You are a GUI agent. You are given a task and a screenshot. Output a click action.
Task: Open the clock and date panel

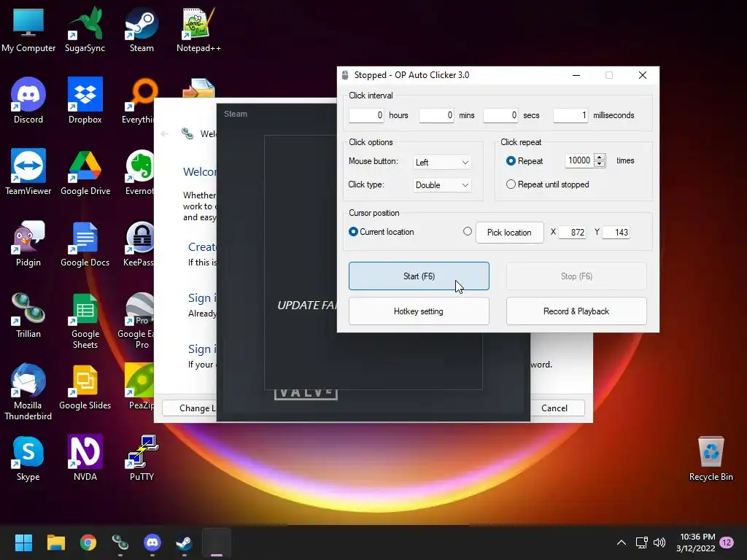tap(695, 542)
